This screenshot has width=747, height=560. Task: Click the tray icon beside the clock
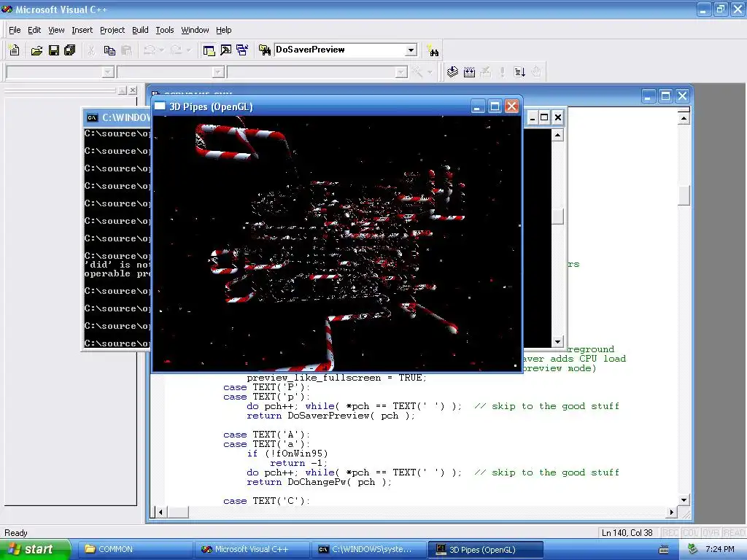click(693, 549)
